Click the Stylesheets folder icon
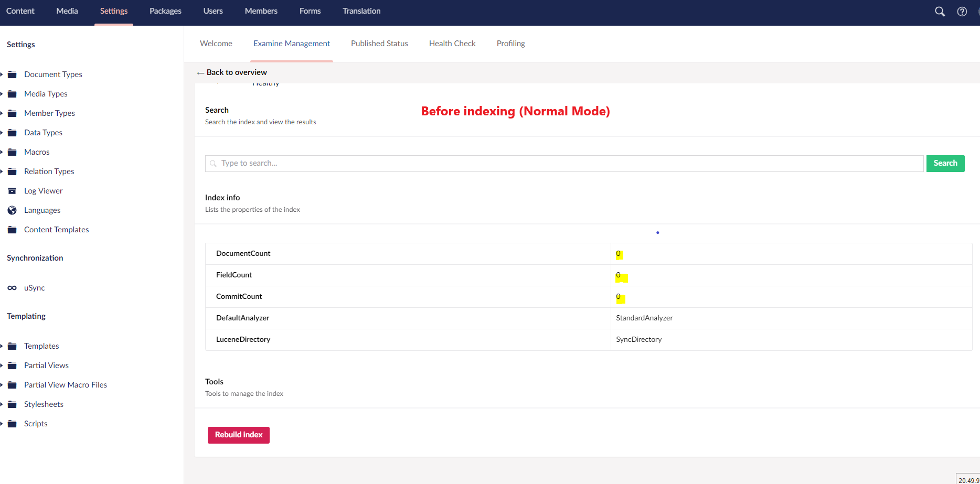The image size is (980, 484). pos(12,404)
